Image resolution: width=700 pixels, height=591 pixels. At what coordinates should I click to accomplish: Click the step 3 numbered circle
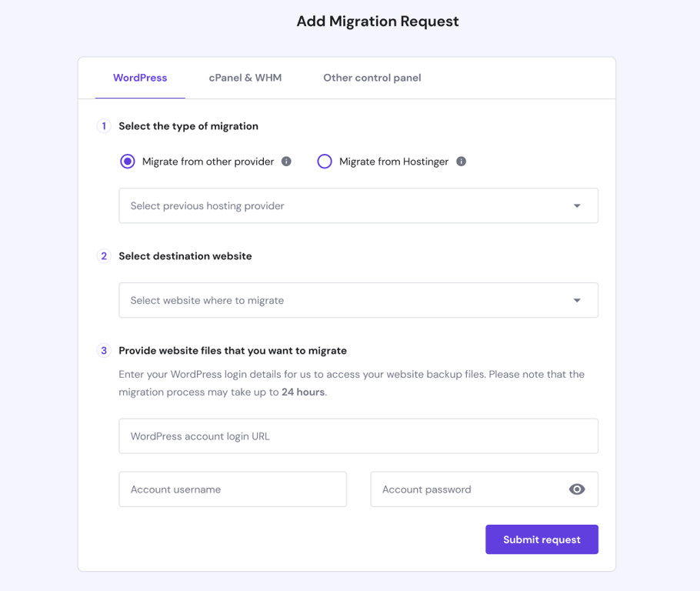pos(103,350)
